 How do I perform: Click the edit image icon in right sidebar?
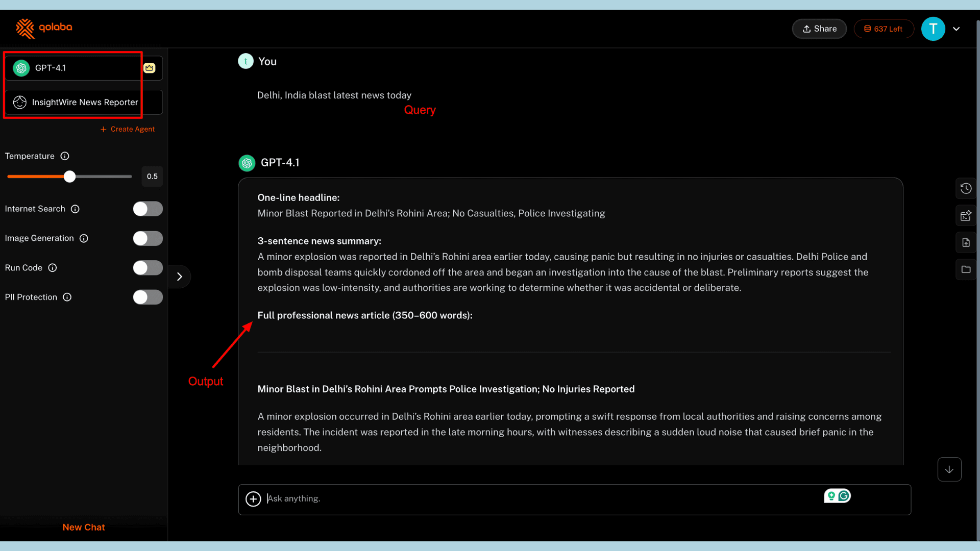[x=966, y=215]
